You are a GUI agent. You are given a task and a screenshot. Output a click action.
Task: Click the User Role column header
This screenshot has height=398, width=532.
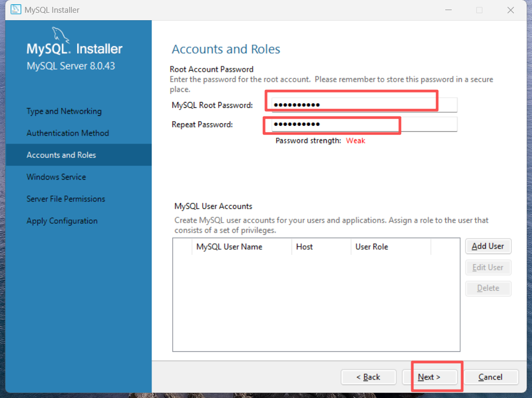point(391,247)
